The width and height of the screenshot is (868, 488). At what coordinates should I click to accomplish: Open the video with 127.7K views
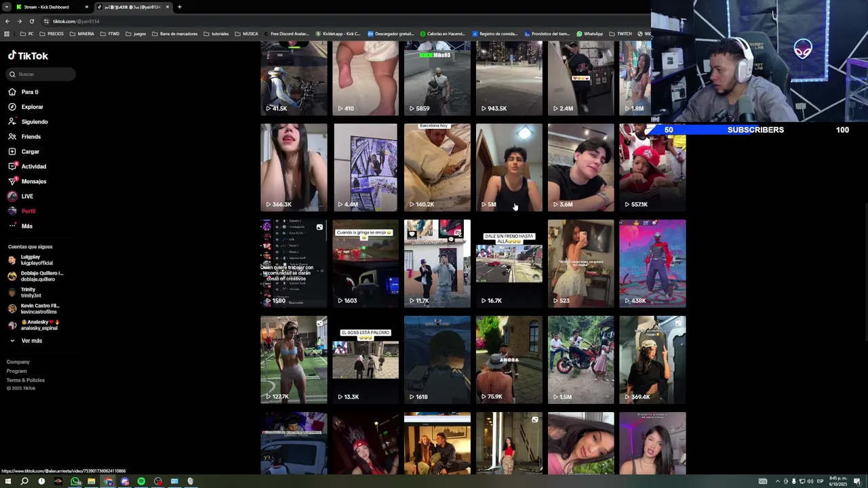(294, 360)
